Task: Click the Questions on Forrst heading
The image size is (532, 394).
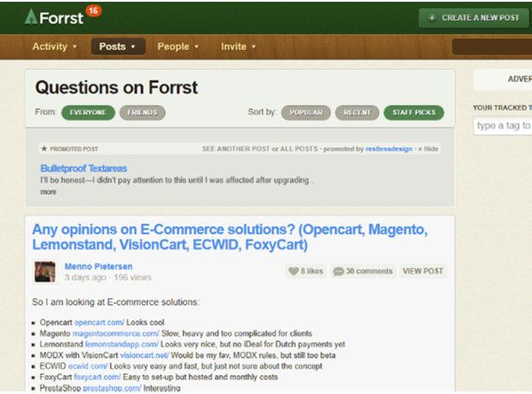Action: pos(117,87)
